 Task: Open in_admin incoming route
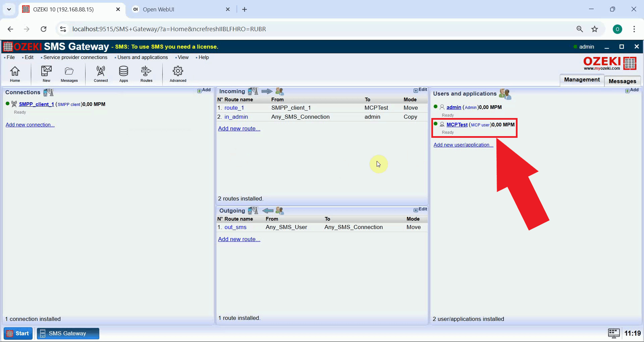coord(236,117)
